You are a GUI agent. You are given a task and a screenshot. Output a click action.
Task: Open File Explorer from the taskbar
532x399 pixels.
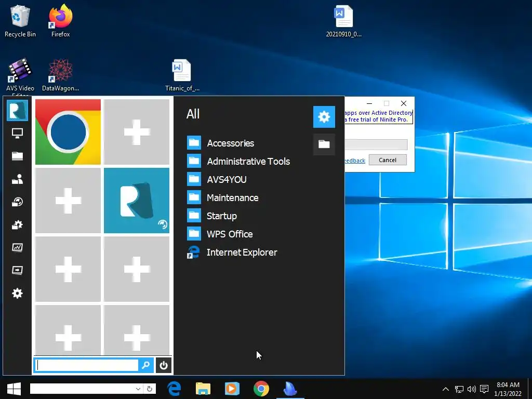pyautogui.click(x=203, y=389)
